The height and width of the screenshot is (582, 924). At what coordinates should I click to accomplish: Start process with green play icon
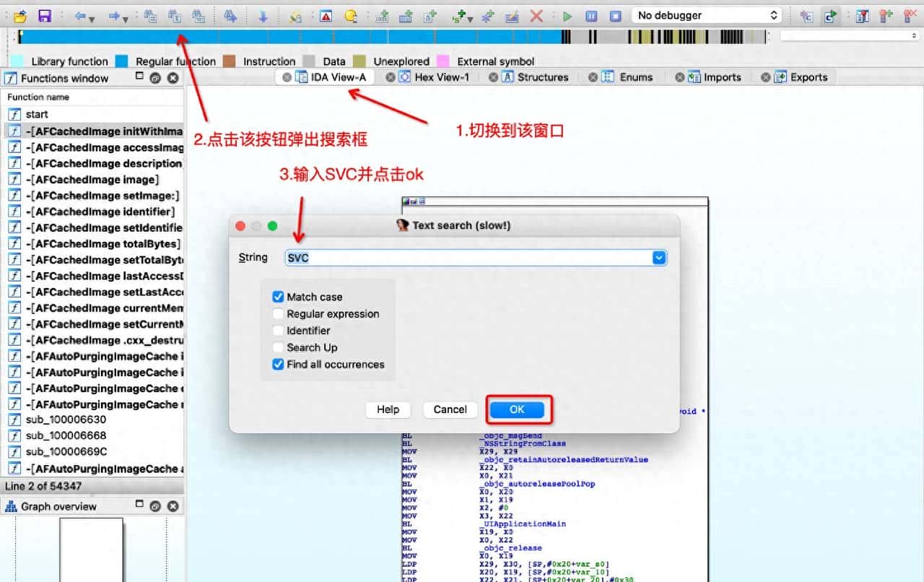567,15
